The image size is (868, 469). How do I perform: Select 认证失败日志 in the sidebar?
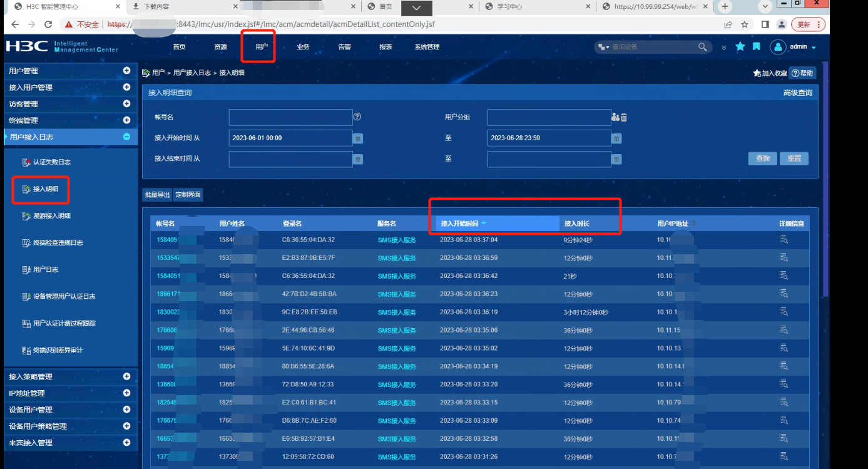pyautogui.click(x=51, y=162)
